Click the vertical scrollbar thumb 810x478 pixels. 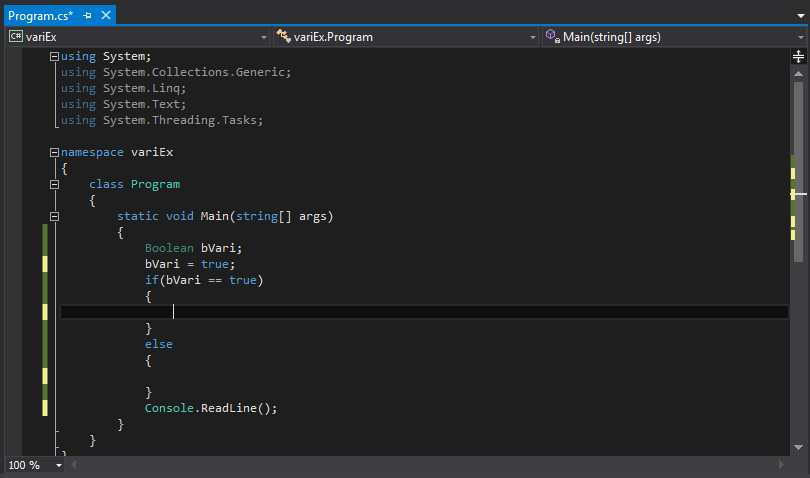click(x=798, y=171)
